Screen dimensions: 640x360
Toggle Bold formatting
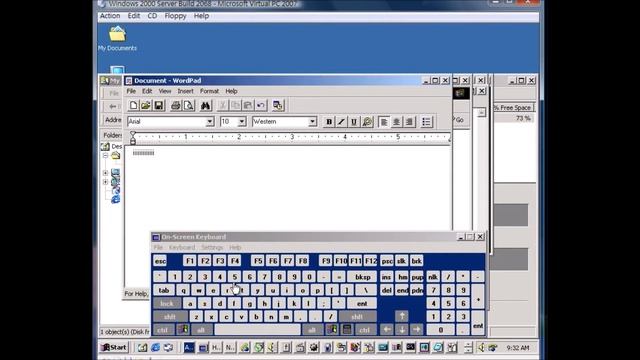click(329, 122)
